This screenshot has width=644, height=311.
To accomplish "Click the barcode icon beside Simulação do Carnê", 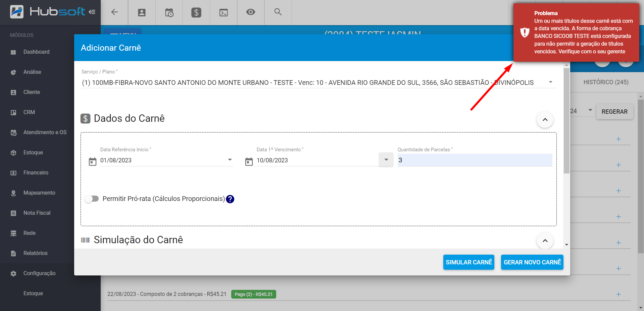I will (x=86, y=240).
